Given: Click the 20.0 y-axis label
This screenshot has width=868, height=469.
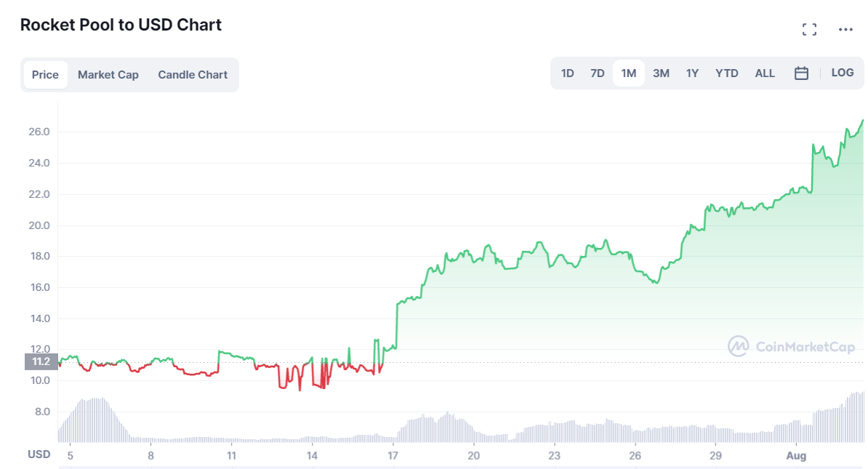Looking at the screenshot, I should [39, 225].
